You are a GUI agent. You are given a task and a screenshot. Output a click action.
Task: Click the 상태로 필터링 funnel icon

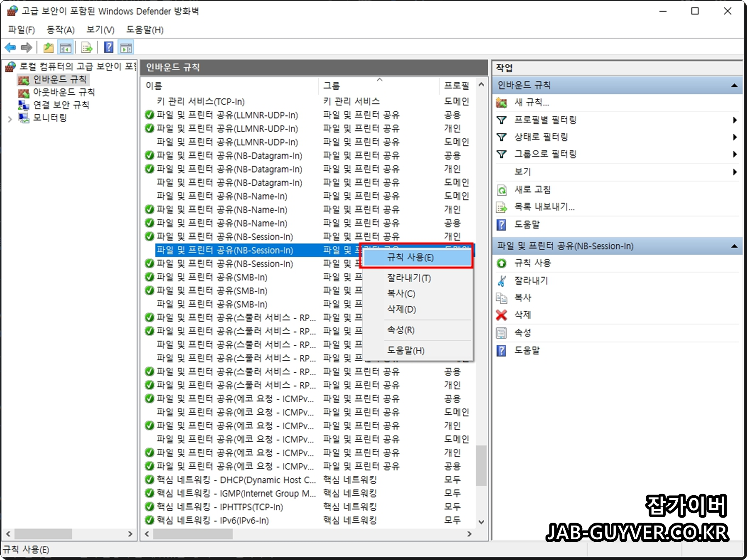click(502, 137)
